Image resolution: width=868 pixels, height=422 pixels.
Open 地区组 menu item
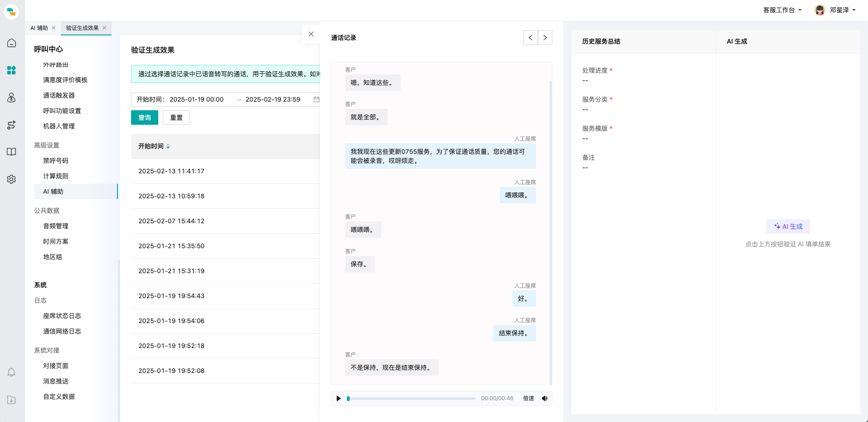tap(53, 257)
